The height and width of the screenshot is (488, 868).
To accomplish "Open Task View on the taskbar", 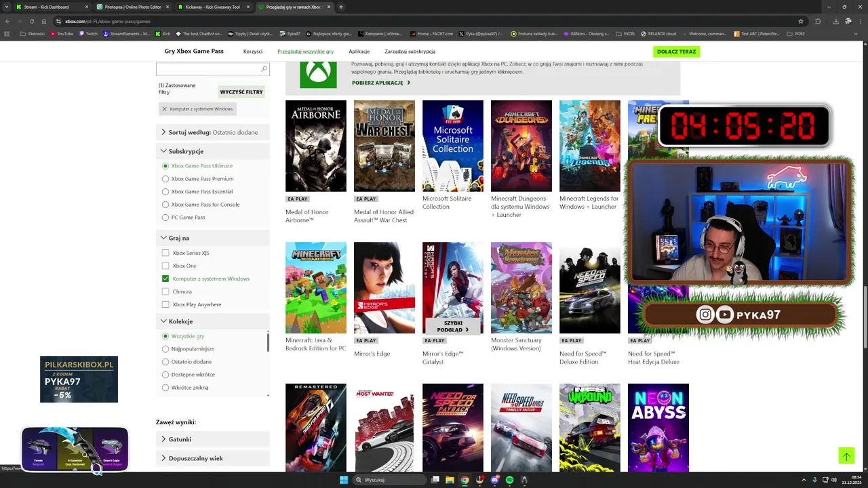I will [x=435, y=480].
